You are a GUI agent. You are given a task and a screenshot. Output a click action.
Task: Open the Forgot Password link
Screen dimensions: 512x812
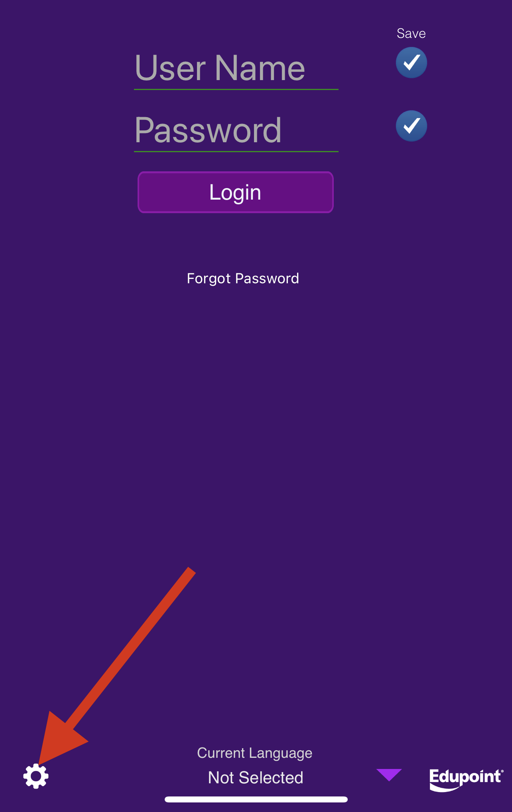[x=243, y=278]
